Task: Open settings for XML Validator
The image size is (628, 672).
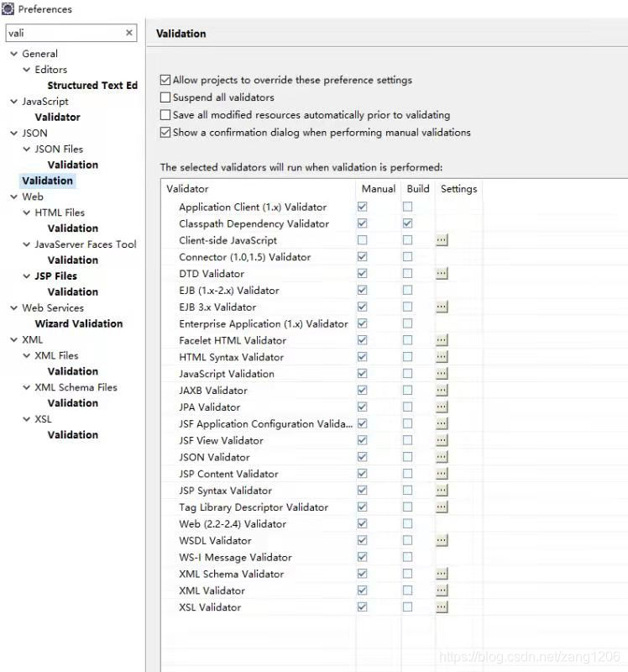Action: click(x=442, y=591)
